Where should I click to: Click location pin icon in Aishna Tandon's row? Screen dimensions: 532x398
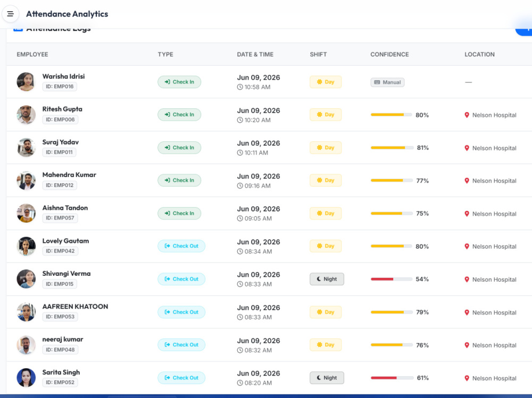coord(467,214)
